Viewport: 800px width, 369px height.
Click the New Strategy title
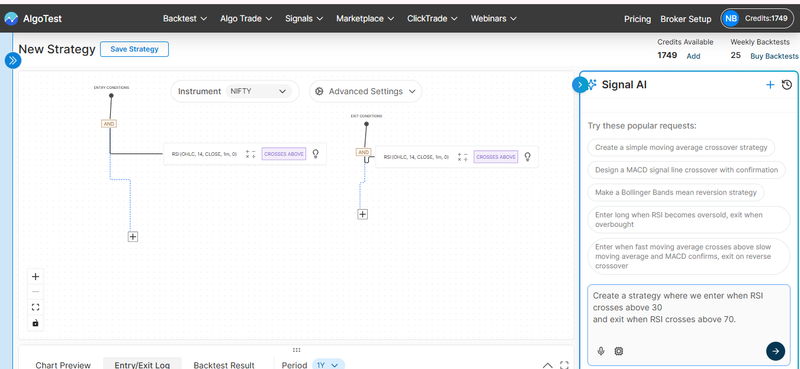point(57,49)
